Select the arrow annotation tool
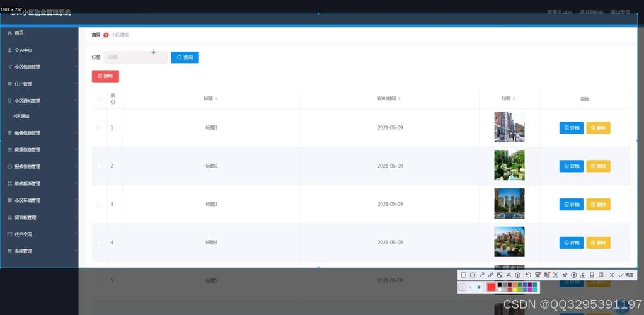The width and height of the screenshot is (644, 315). tap(481, 275)
